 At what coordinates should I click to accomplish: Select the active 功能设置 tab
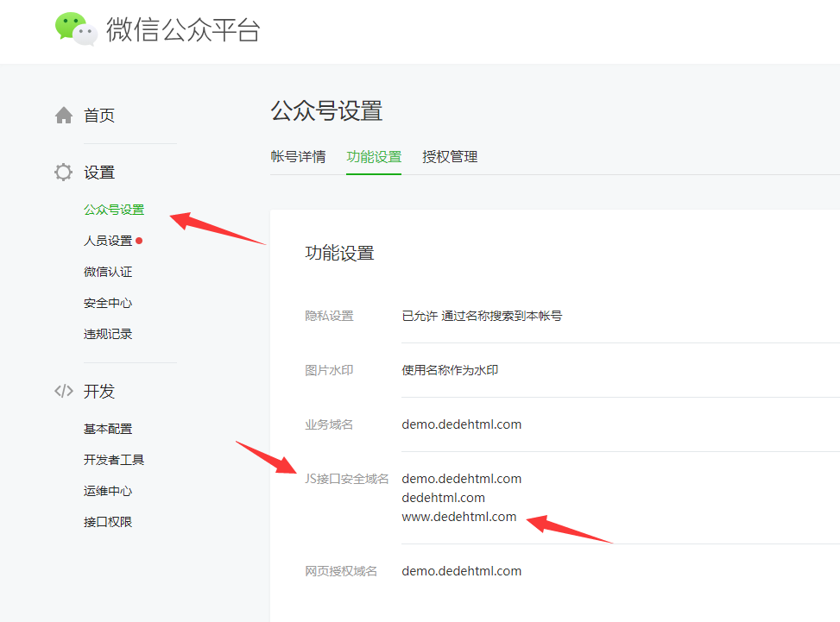[x=374, y=156]
